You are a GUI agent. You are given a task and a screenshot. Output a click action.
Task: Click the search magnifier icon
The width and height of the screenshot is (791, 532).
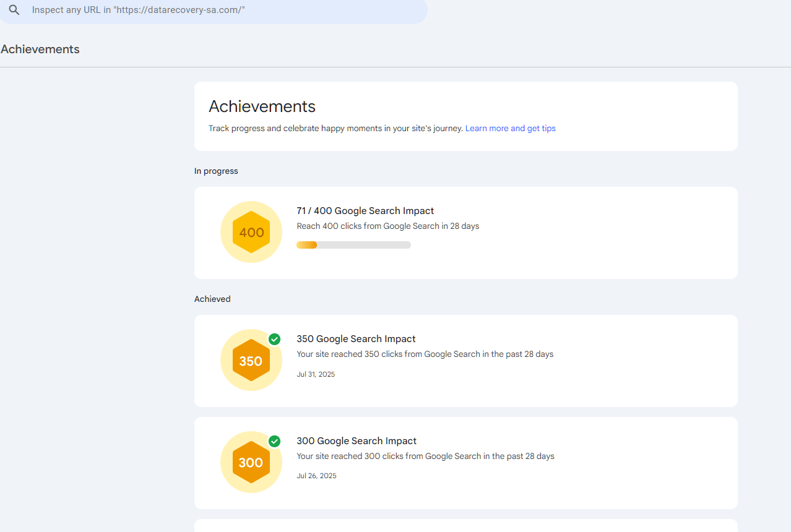click(x=14, y=11)
